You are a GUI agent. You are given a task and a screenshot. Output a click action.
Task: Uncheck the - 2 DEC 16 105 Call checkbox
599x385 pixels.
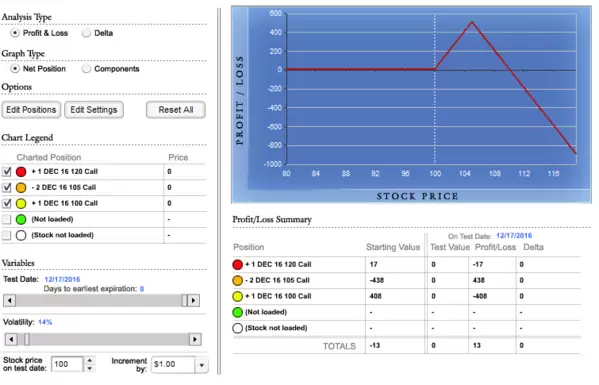pos(6,188)
